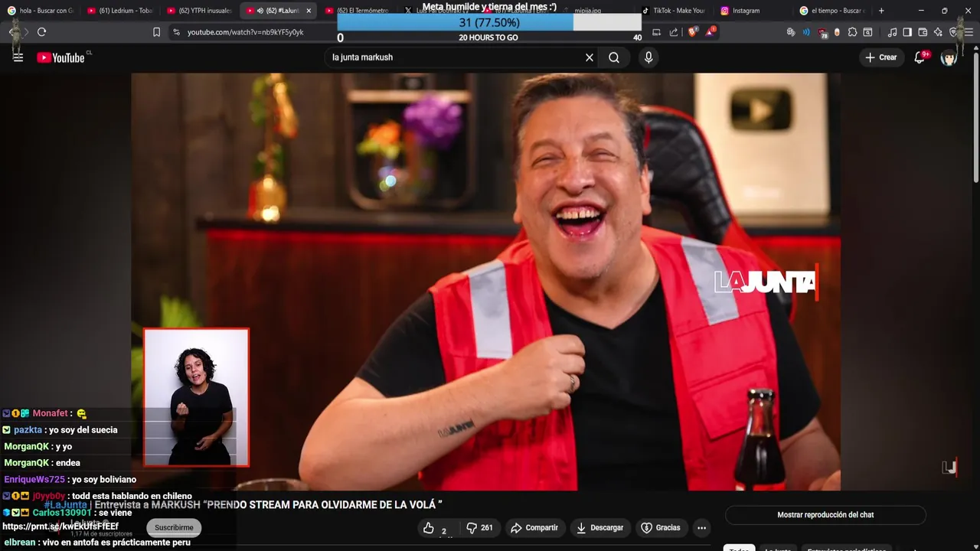The height and width of the screenshot is (551, 980).
Task: Open the extensions puzzle-piece menu
Action: (x=852, y=32)
